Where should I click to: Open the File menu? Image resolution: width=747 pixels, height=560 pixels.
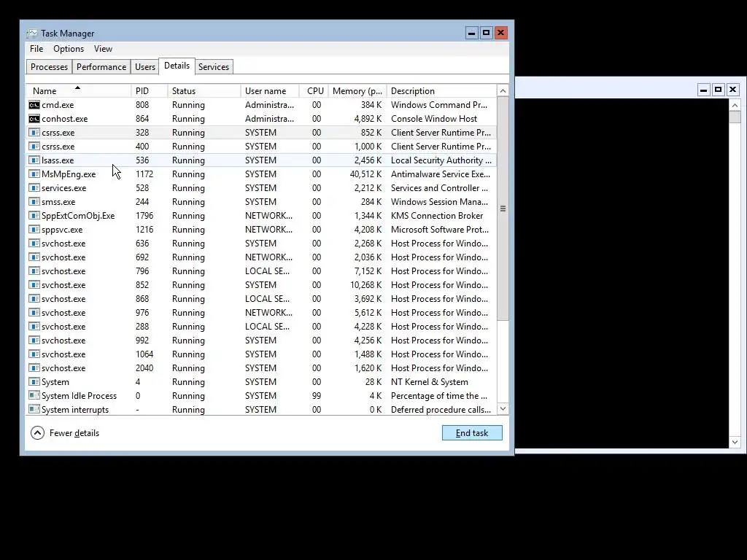tap(36, 49)
